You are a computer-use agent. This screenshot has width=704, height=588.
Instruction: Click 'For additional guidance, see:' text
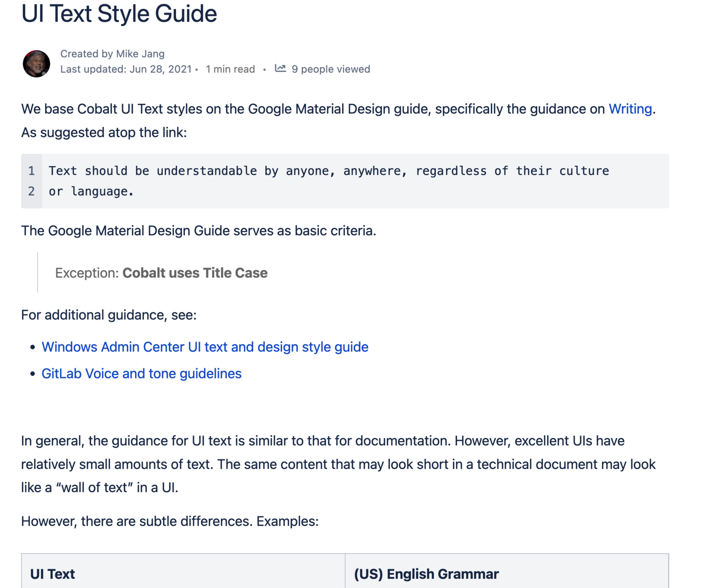pyautogui.click(x=109, y=315)
